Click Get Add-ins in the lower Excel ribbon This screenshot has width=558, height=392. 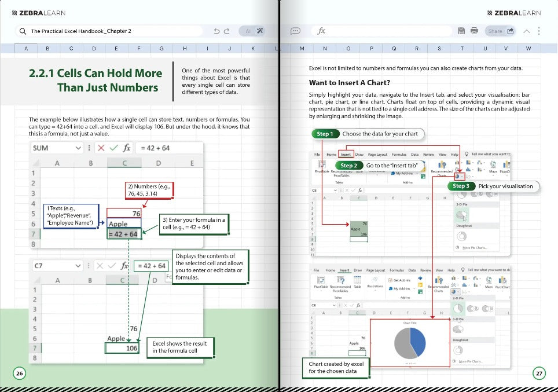399,280
